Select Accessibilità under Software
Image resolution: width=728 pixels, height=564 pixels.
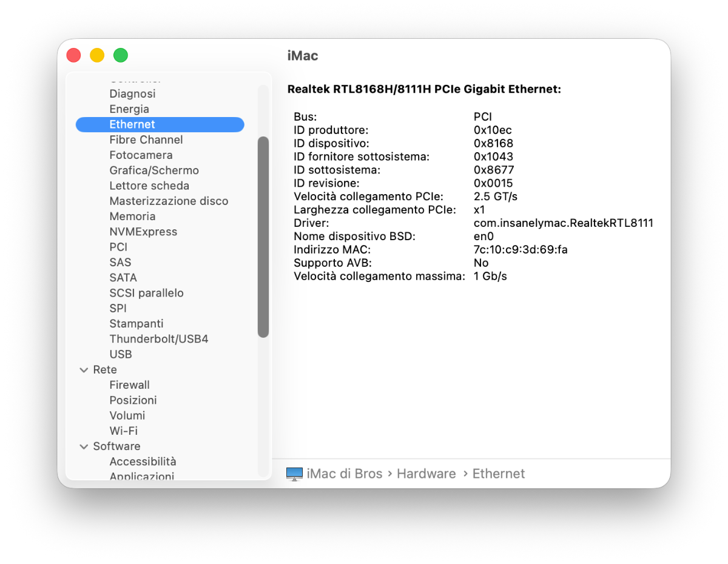pos(143,462)
